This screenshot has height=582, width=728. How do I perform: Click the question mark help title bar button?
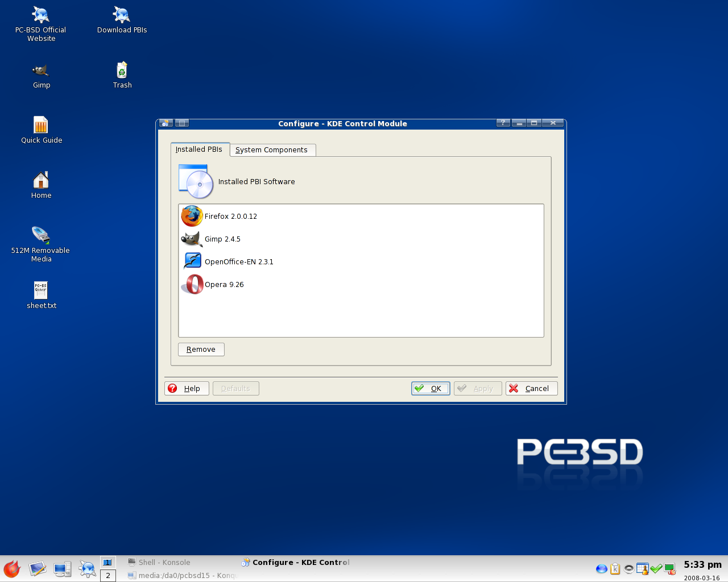[x=503, y=123]
